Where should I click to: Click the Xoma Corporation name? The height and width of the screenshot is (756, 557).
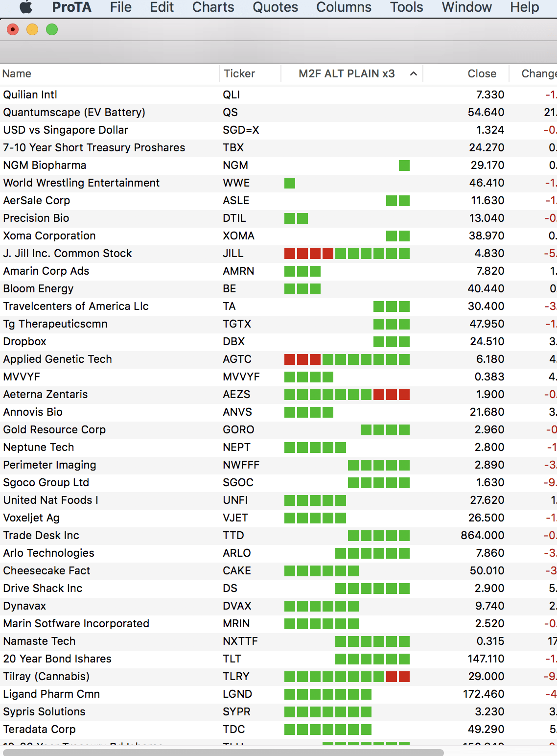(49, 236)
